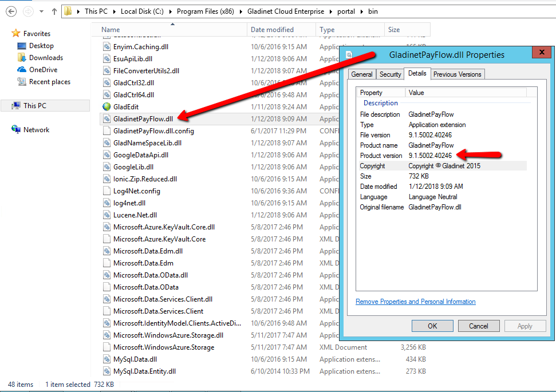Click the OneDrive cloud icon
Screen dimensions: 556x392
point(22,69)
